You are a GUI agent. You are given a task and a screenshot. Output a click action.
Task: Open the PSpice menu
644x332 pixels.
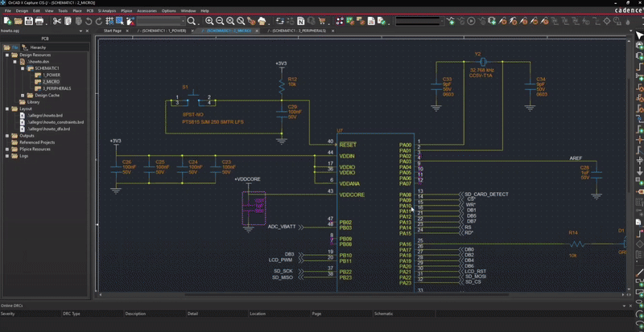coord(126,10)
